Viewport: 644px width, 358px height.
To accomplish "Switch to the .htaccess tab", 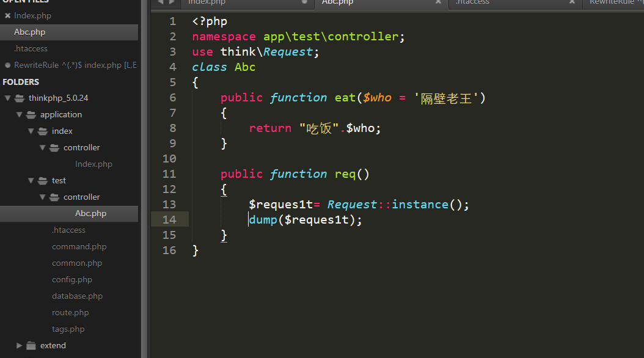I will pos(472,2).
